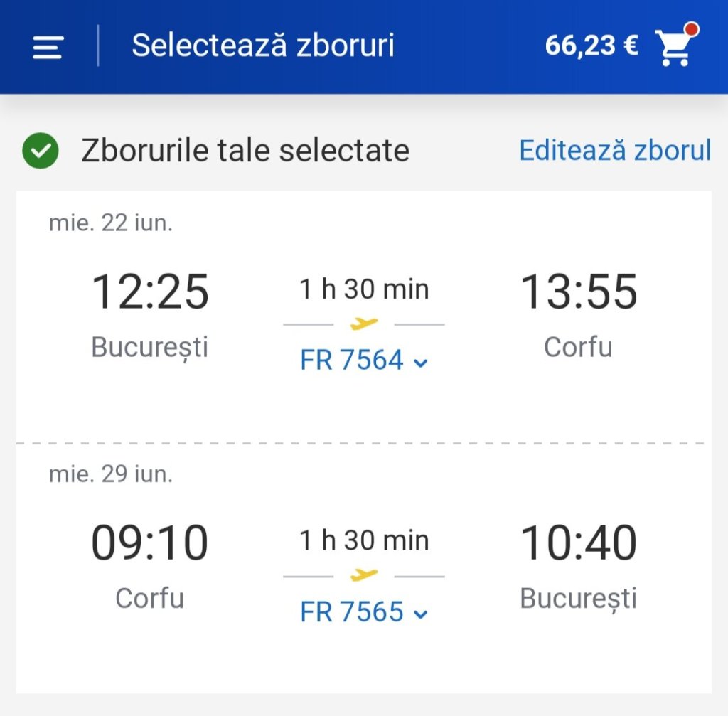The height and width of the screenshot is (716, 728).
Task: Open the hamburger menu
Action: click(48, 47)
